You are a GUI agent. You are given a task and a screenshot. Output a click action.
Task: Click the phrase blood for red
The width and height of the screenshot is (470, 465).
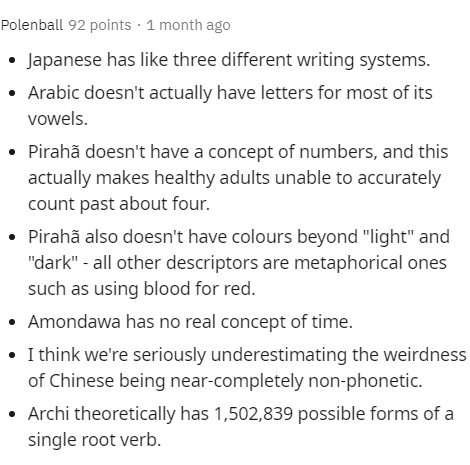(x=199, y=288)
